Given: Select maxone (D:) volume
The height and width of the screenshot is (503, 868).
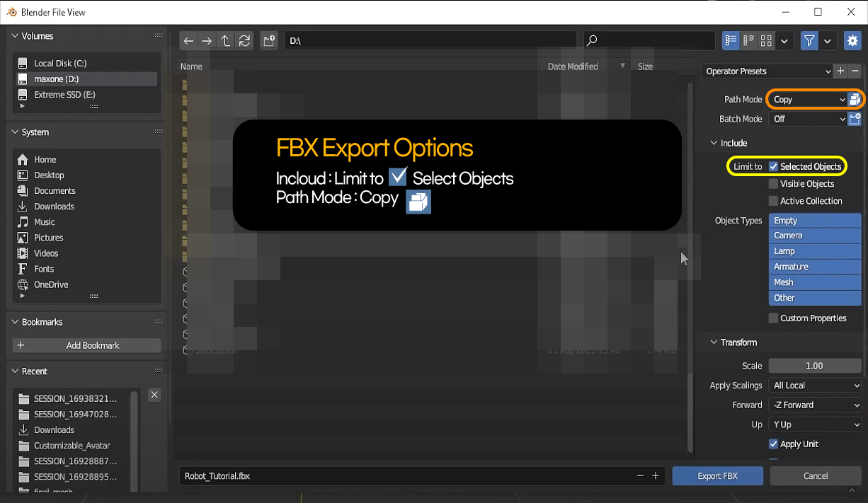Looking at the screenshot, I should (x=85, y=79).
